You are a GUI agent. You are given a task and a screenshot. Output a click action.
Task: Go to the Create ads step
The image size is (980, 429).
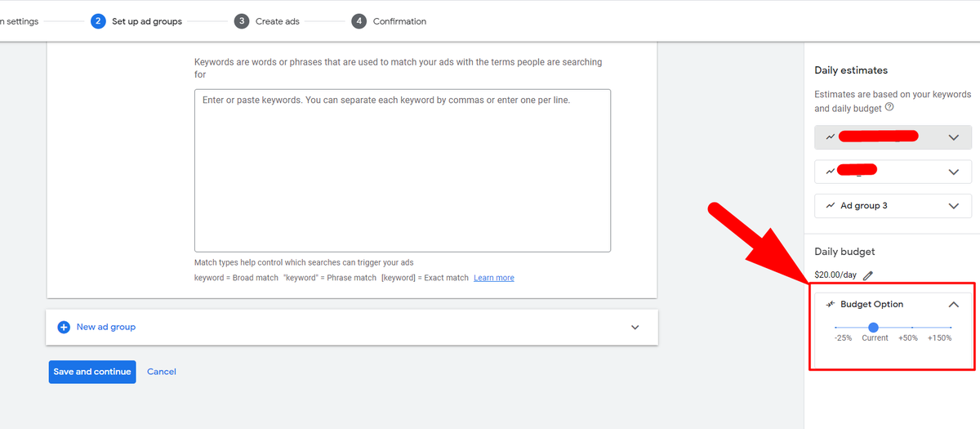pos(278,21)
